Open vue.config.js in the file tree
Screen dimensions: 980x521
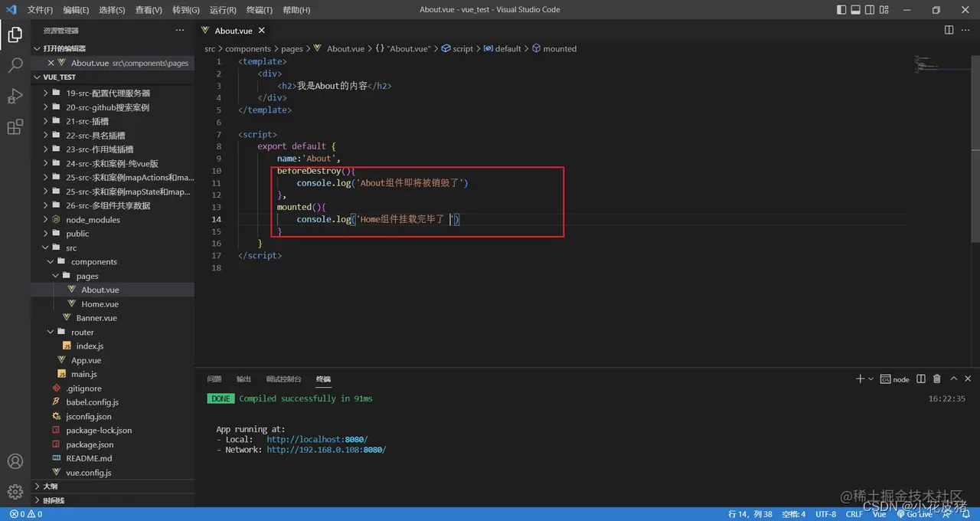click(x=113, y=473)
